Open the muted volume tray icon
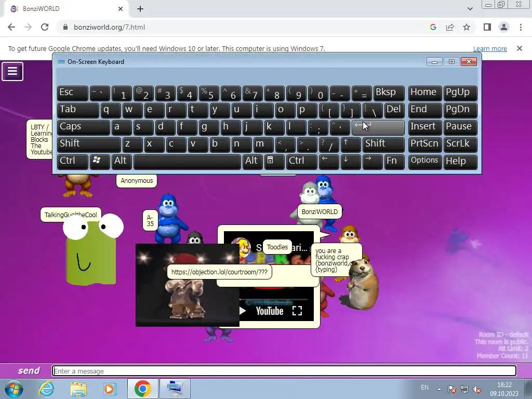Image resolution: width=532 pixels, height=399 pixels. tap(477, 389)
